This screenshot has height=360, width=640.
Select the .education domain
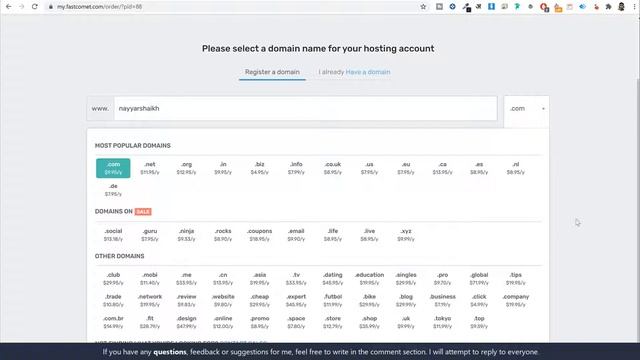coord(369,279)
